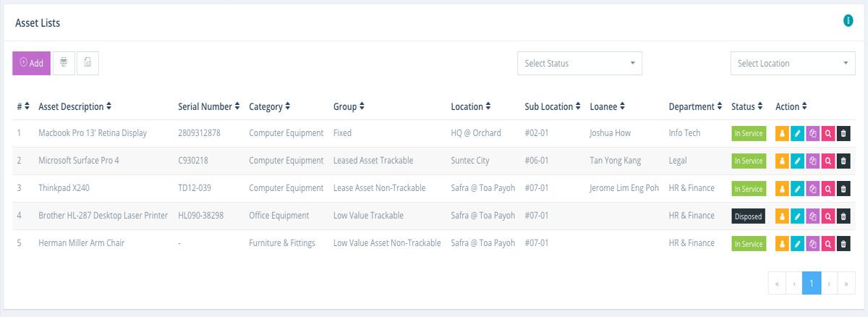The height and width of the screenshot is (317, 868).
Task: Delete the Herman Miller Arm Chair asset
Action: coord(843,243)
